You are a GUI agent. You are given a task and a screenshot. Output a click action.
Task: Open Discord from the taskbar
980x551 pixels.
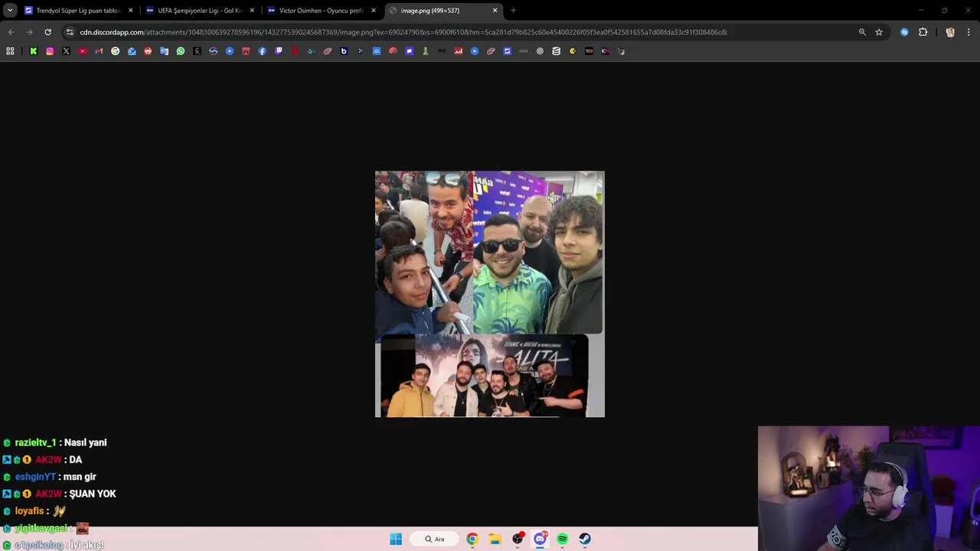pos(540,539)
